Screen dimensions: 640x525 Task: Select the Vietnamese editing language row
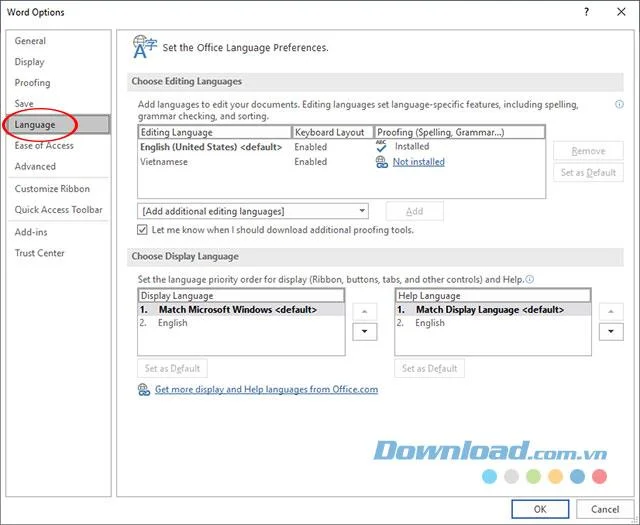click(x=341, y=162)
